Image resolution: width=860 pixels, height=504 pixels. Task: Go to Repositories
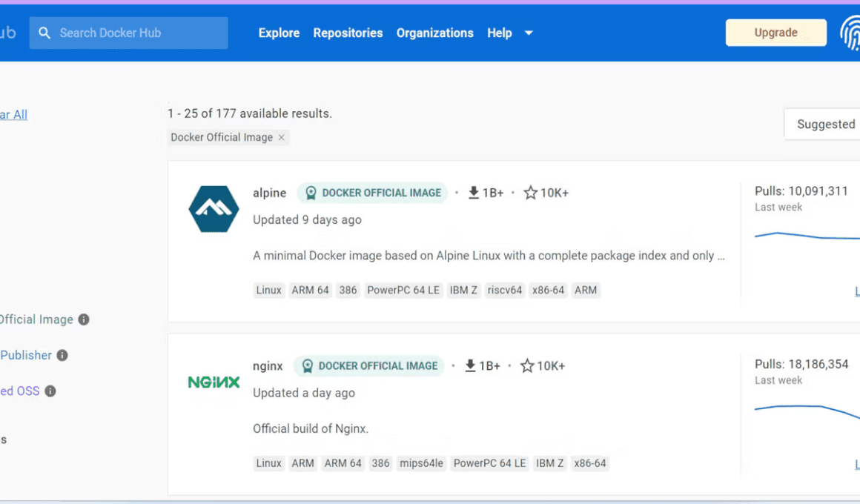[348, 33]
